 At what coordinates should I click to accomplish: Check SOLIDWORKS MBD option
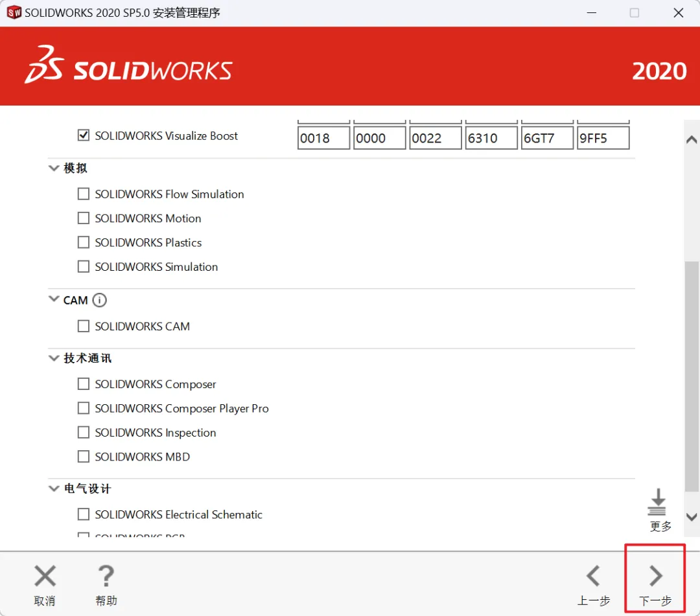click(x=84, y=456)
